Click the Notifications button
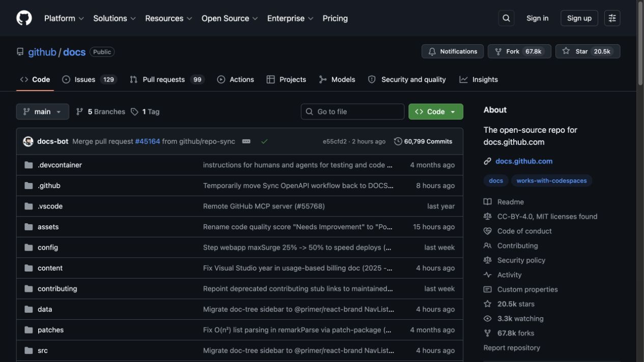 453,51
